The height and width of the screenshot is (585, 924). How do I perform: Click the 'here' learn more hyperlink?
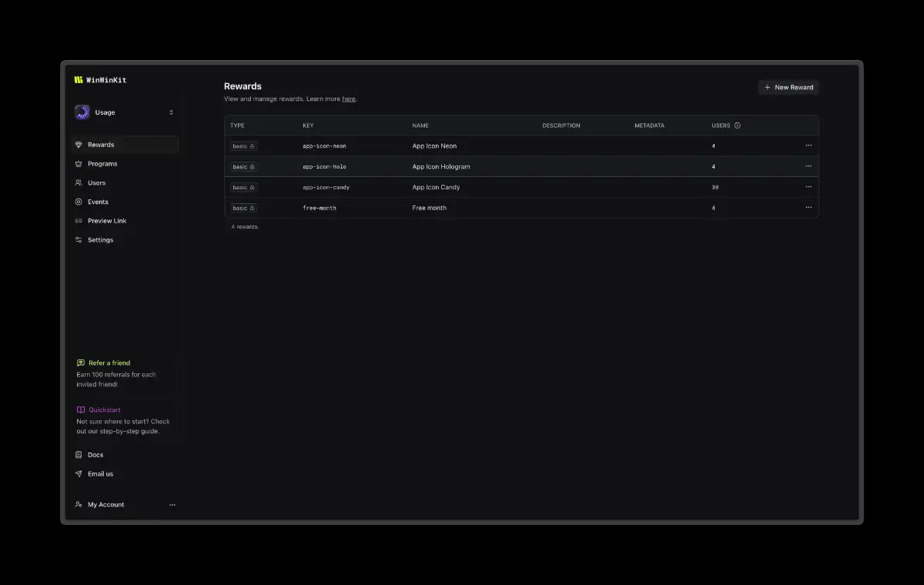pyautogui.click(x=349, y=99)
